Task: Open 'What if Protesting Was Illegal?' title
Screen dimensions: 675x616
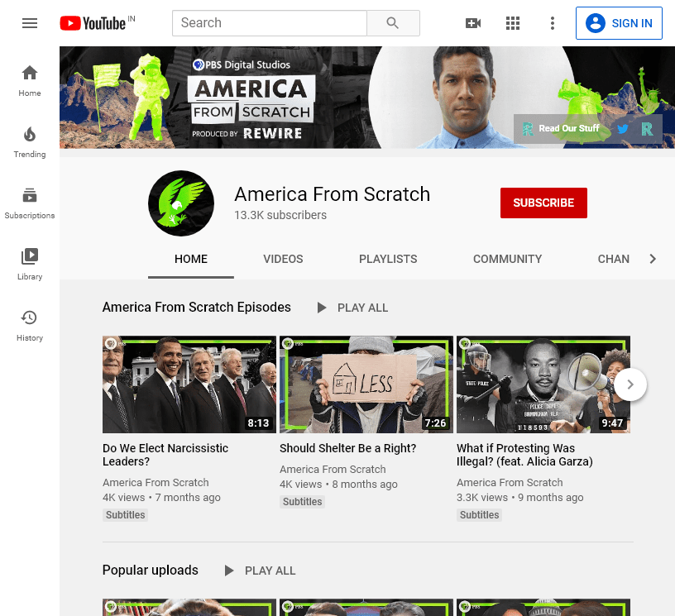Action: click(x=524, y=455)
